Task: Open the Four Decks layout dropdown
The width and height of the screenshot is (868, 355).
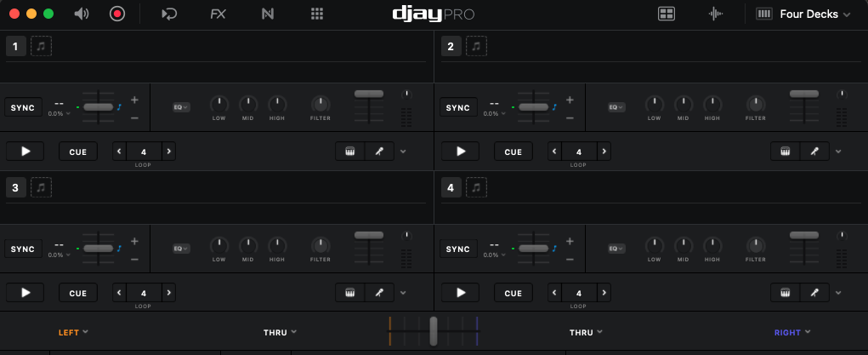Action: (814, 14)
